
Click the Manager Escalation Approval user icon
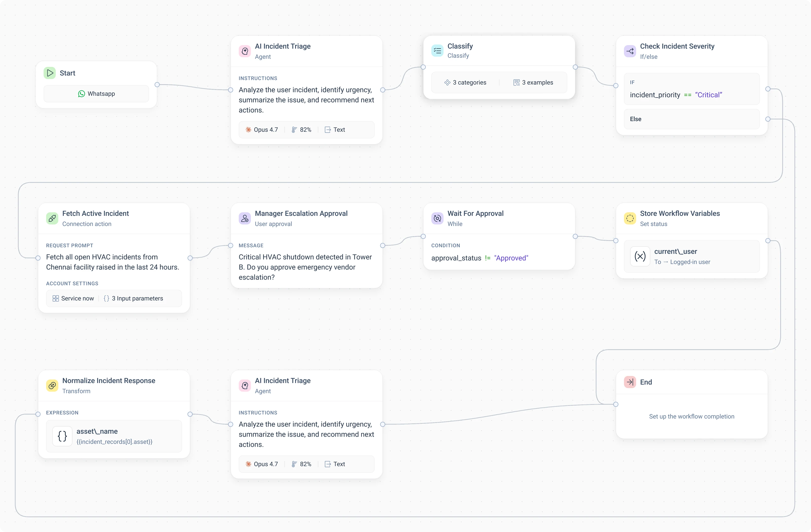pyautogui.click(x=245, y=218)
